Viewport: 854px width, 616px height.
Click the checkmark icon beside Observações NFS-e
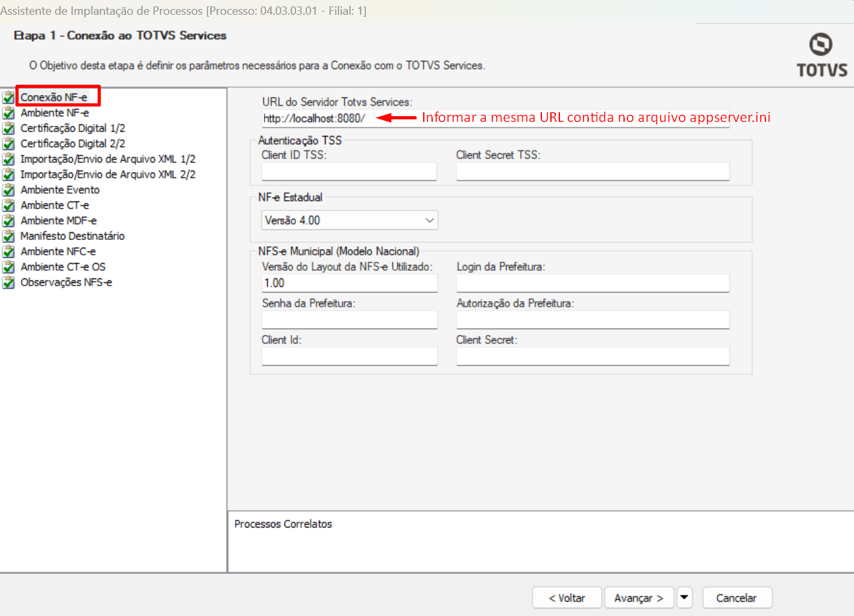pos(8,282)
